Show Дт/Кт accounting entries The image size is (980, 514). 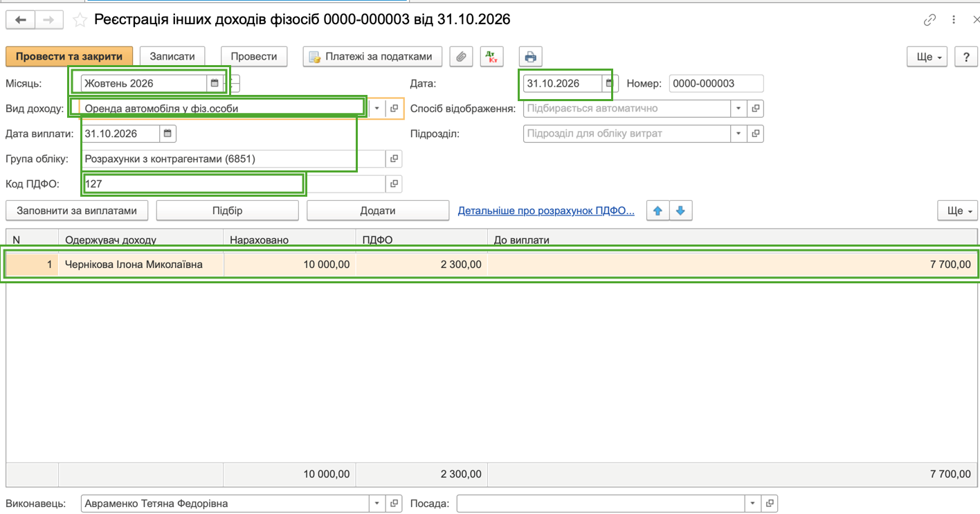coord(491,57)
